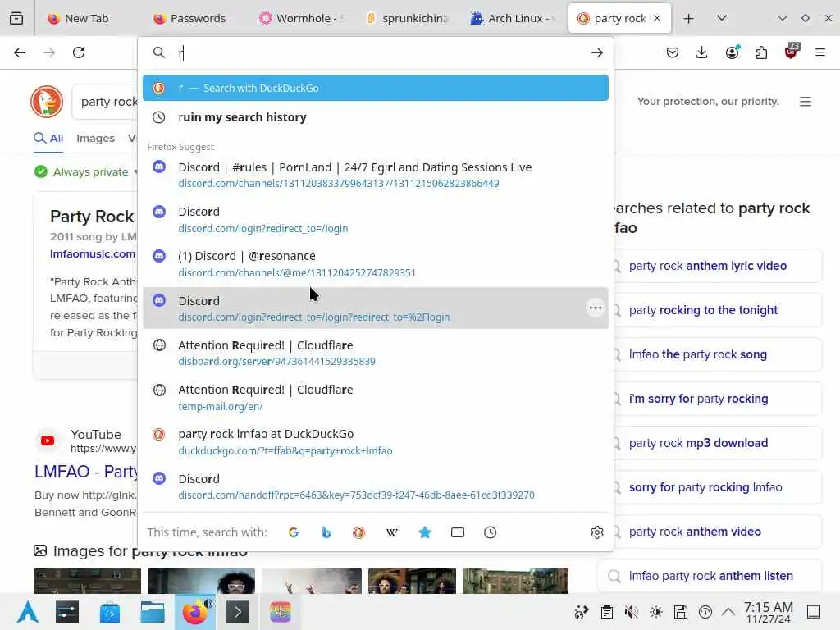840x630 pixels.
Task: Search in open Tabs icon
Action: [x=458, y=532]
